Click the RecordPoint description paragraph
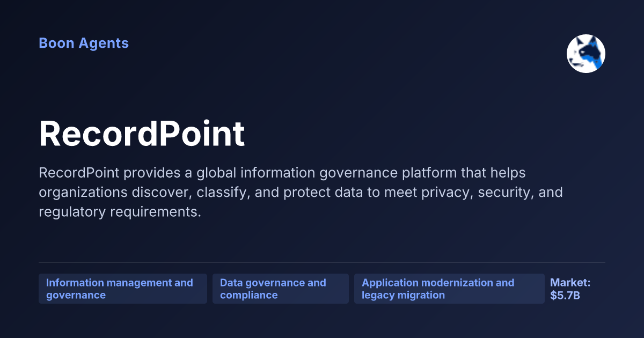 (301, 192)
